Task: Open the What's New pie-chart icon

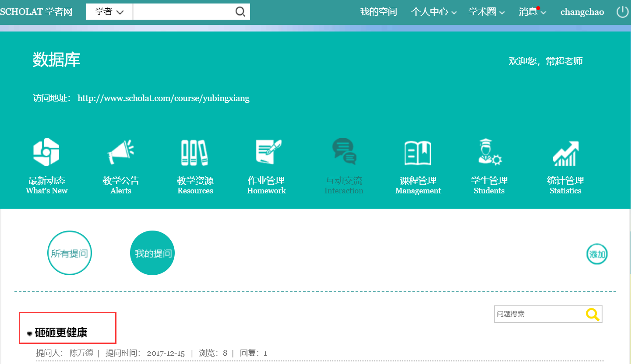Action: [x=46, y=152]
